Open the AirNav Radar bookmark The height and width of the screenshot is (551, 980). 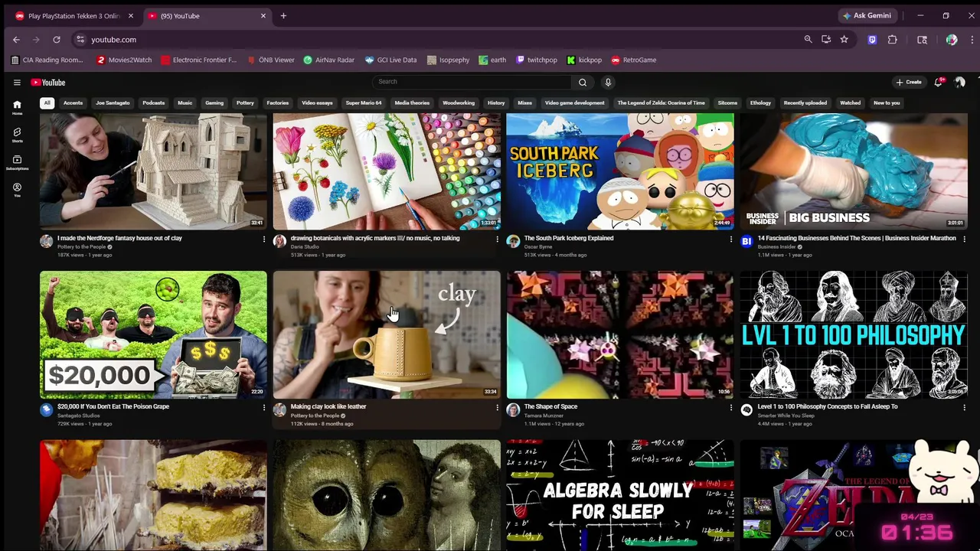point(328,60)
